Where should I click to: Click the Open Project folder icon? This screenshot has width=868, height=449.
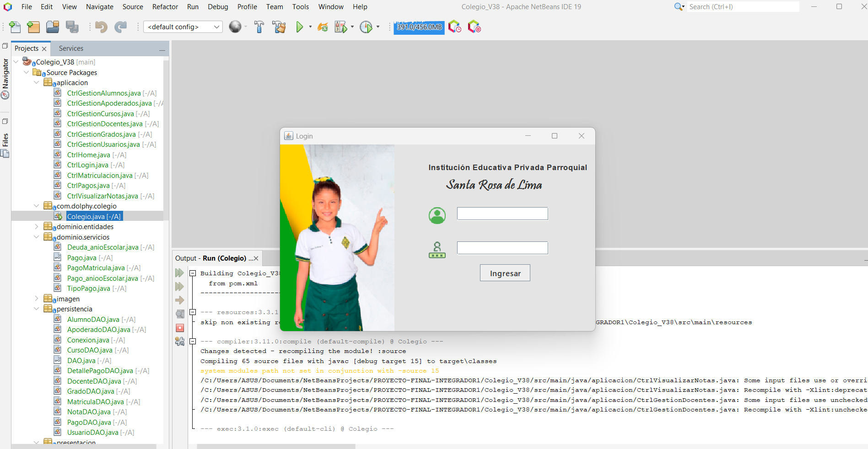point(53,27)
